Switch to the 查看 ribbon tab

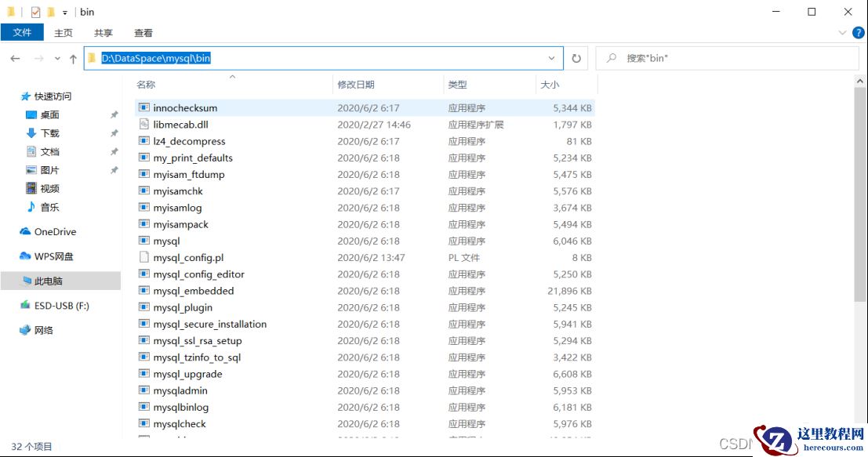tap(143, 33)
